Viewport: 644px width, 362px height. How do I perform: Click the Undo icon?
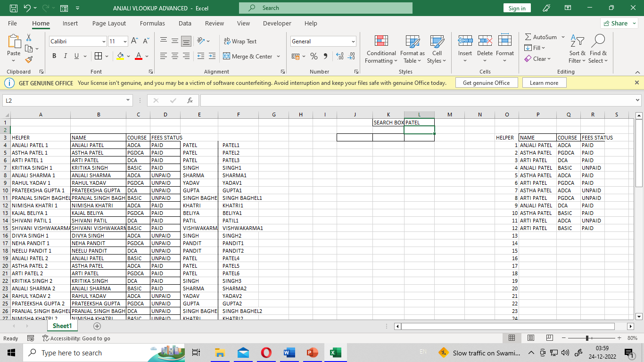(x=27, y=8)
